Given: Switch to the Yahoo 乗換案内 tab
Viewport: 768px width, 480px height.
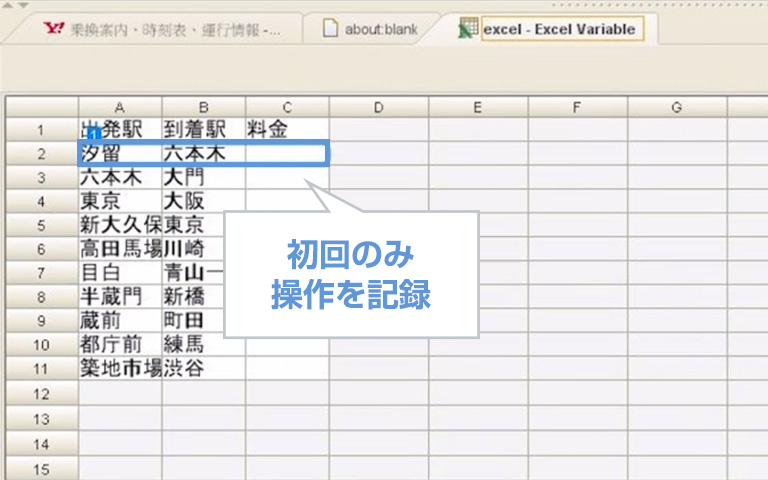Looking at the screenshot, I should (162, 29).
